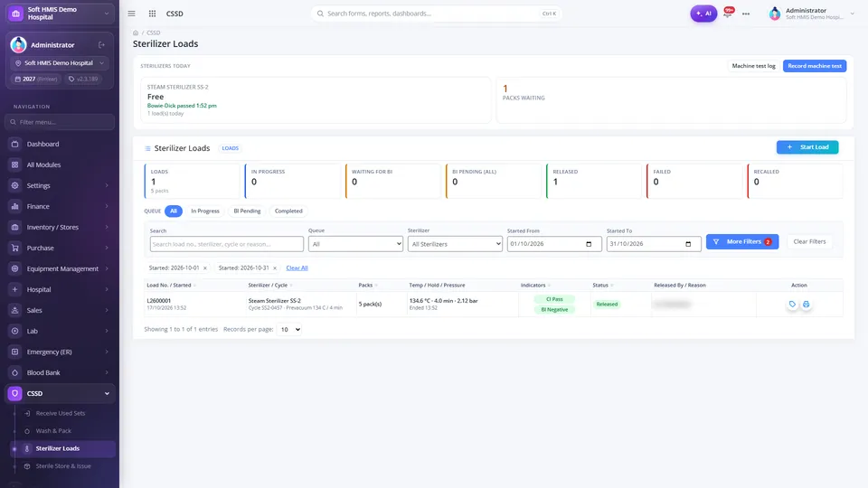Open the AI assistant button

pos(703,14)
